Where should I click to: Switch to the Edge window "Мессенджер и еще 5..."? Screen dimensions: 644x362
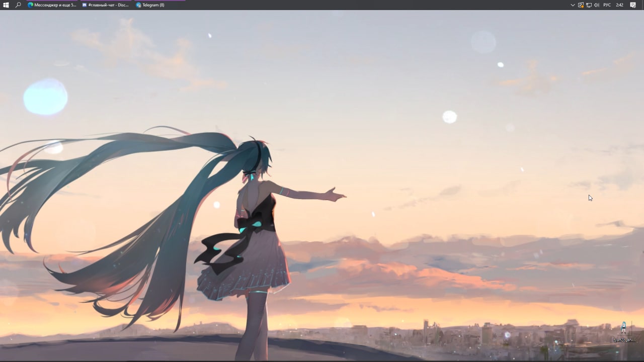pyautogui.click(x=51, y=5)
